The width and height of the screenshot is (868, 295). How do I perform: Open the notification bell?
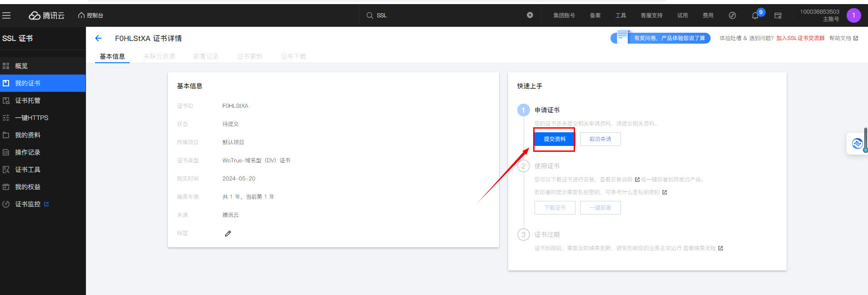click(755, 15)
